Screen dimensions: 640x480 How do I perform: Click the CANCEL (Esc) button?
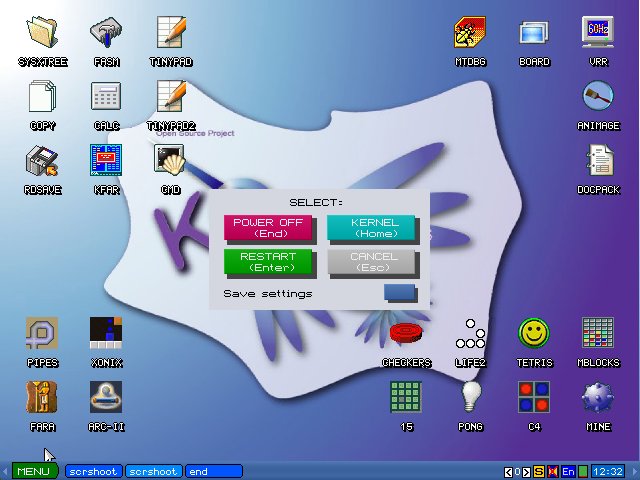click(x=373, y=262)
